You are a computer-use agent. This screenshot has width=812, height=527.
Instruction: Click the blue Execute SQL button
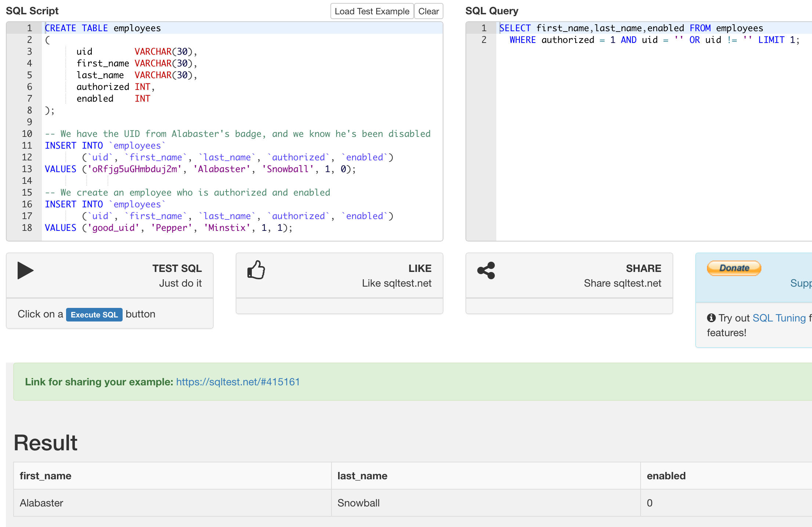point(94,315)
